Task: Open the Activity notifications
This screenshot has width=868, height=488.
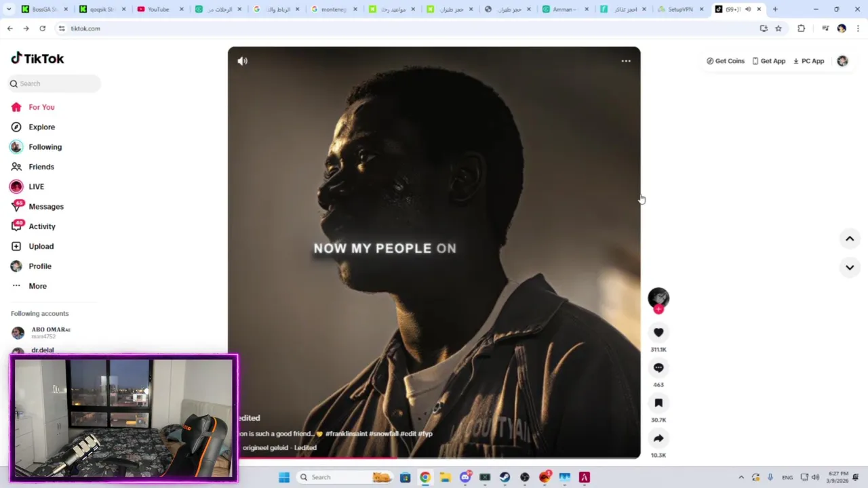Action: coord(33,226)
